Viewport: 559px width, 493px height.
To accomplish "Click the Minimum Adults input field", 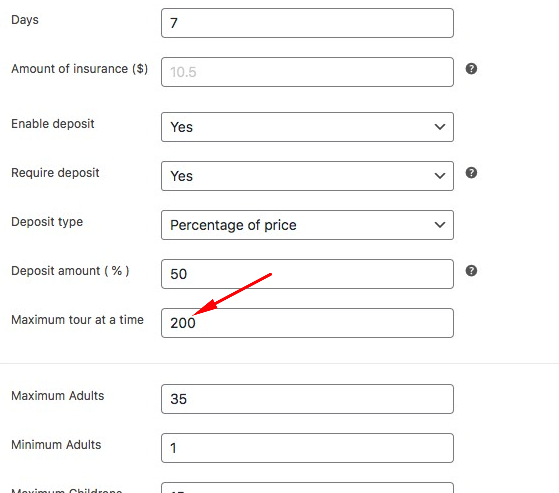I will 307,448.
